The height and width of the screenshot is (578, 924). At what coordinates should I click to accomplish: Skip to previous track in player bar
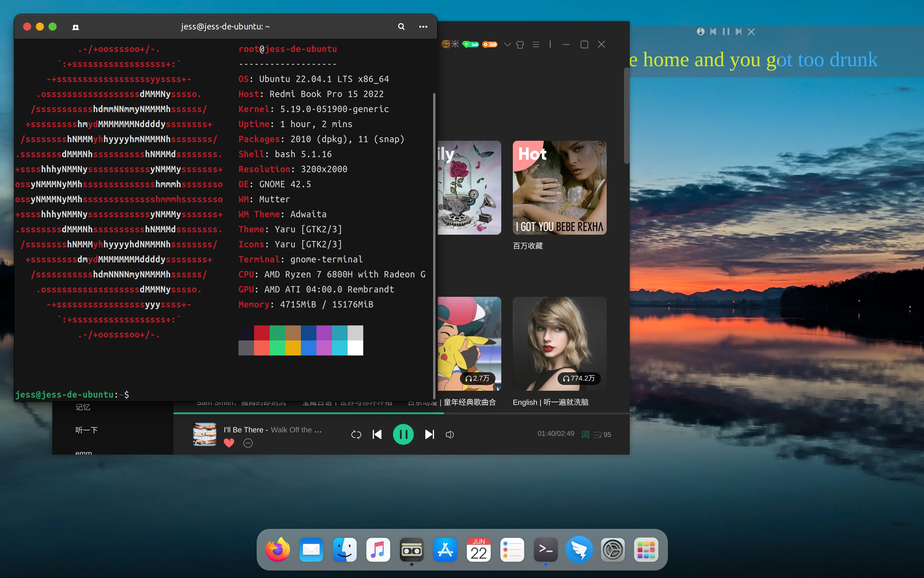(377, 434)
